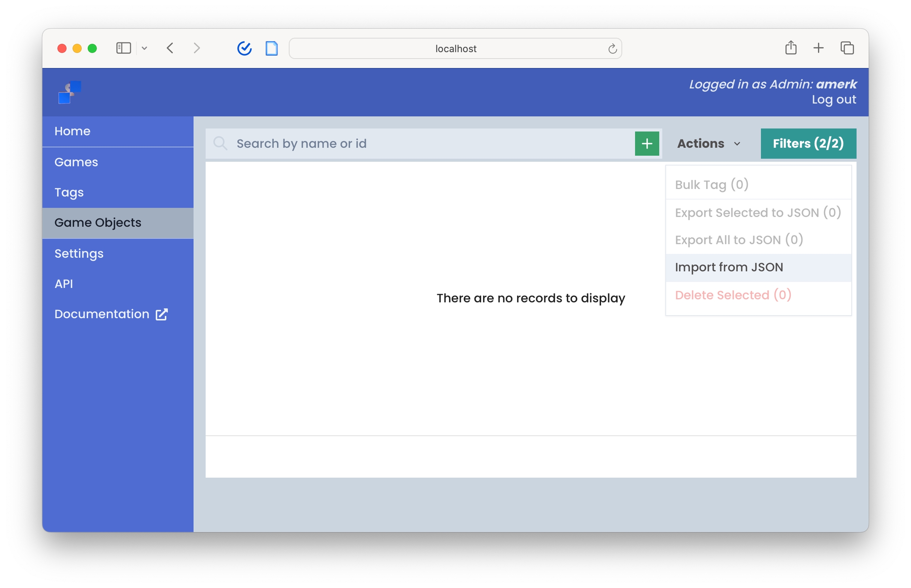Open the Safari share icon
The height and width of the screenshot is (588, 911).
coord(791,48)
